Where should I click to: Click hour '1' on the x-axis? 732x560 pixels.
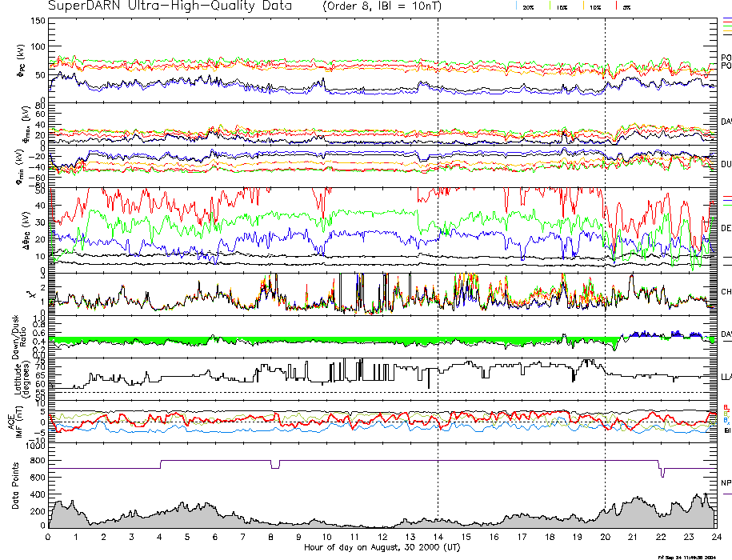click(x=76, y=537)
